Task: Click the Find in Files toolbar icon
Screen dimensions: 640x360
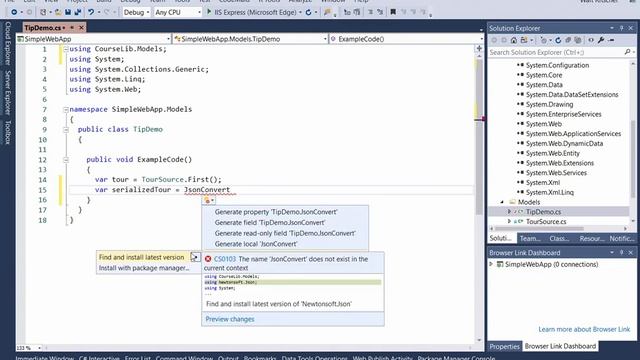Action: [x=327, y=12]
